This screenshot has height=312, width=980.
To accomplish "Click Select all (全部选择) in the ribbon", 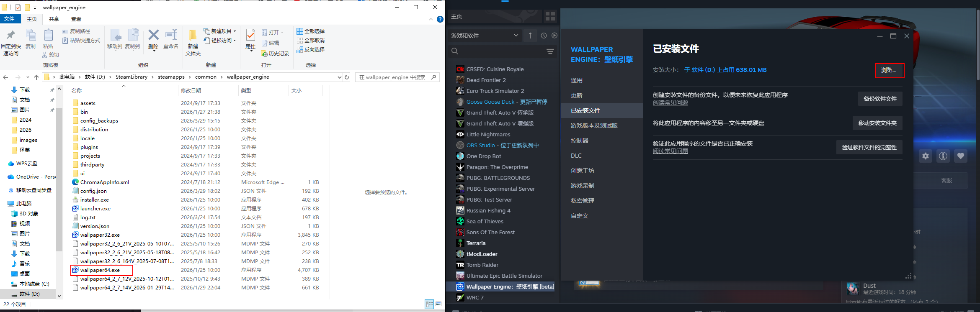I will (x=311, y=31).
